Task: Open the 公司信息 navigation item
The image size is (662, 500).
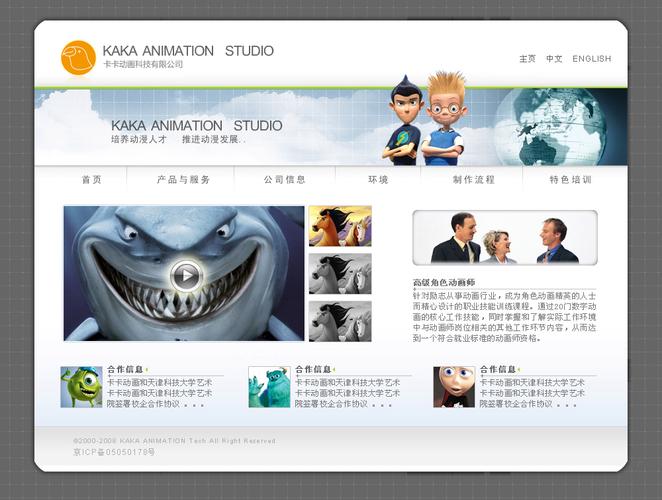Action: 285,180
